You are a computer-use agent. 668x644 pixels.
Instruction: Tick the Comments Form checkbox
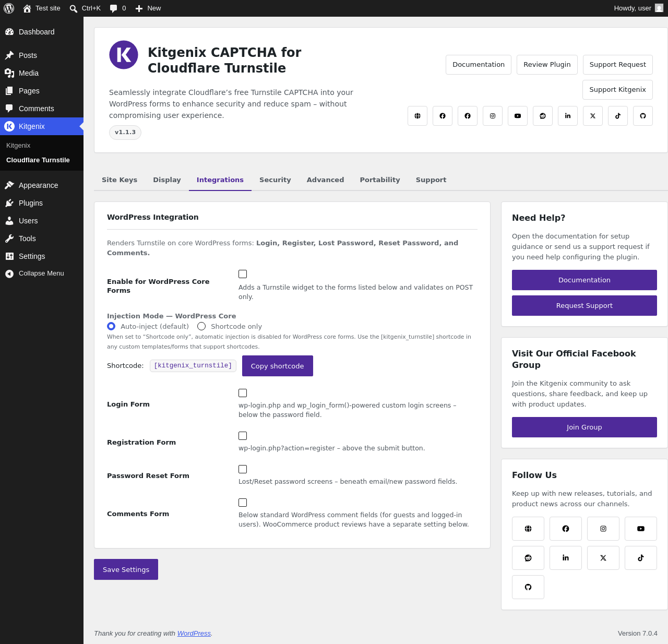click(x=243, y=503)
